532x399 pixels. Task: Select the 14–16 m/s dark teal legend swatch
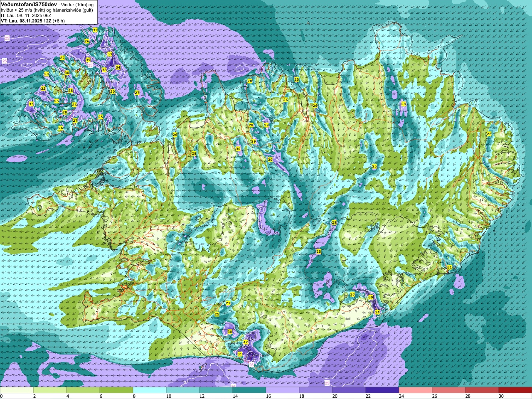pos(249,390)
